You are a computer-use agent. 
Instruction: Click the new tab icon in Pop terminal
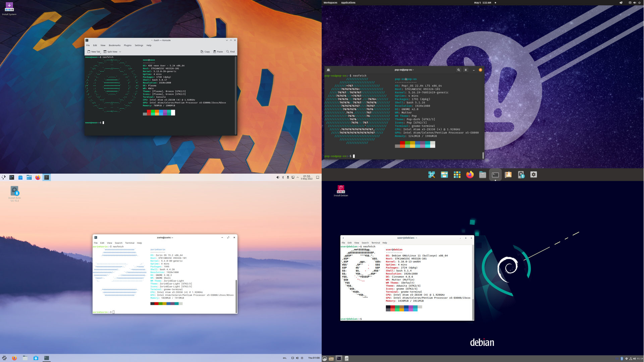328,70
